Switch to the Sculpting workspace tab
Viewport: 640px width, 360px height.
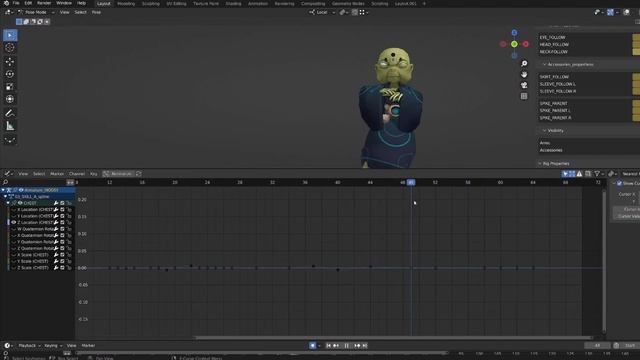coord(151,4)
